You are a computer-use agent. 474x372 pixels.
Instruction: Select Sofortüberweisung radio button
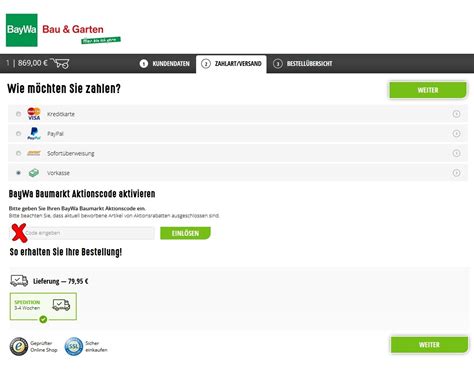tap(19, 153)
